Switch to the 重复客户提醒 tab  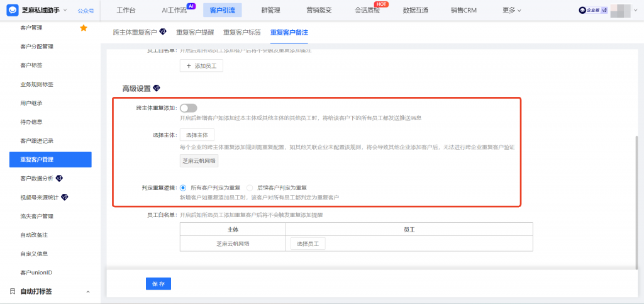coord(195,33)
